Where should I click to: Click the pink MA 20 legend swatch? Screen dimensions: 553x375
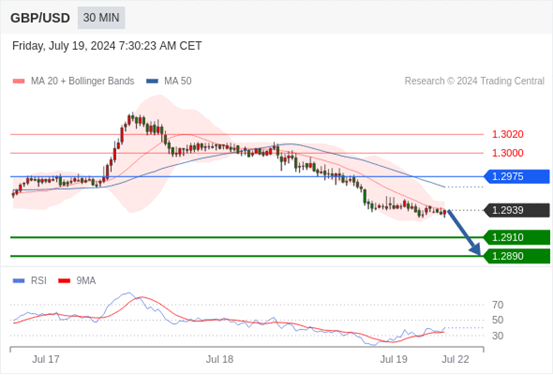click(x=19, y=81)
